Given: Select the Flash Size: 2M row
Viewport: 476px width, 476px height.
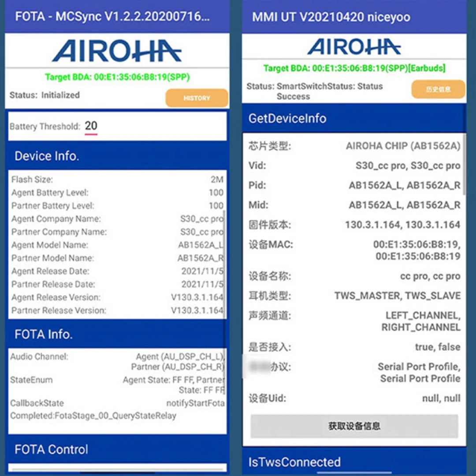Looking at the screenshot, I should click(117, 179).
